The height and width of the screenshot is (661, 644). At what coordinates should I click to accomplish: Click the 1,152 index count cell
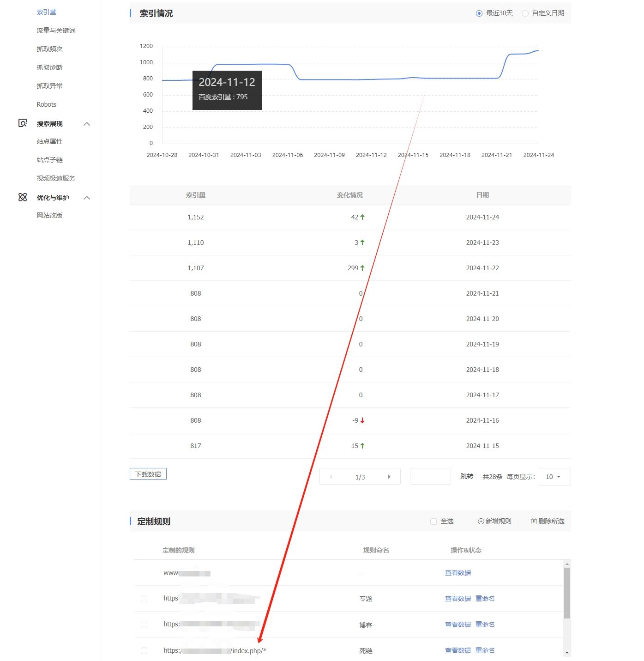coord(196,217)
